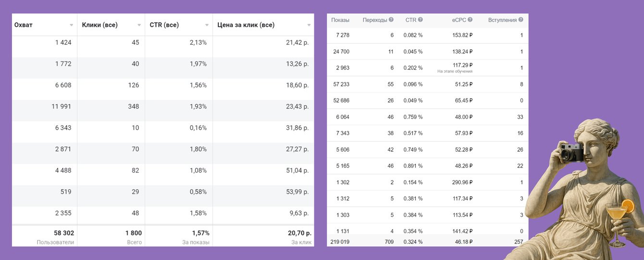
Task: Expand the Цена за клик (все) dropdown arrow
Action: click(309, 25)
